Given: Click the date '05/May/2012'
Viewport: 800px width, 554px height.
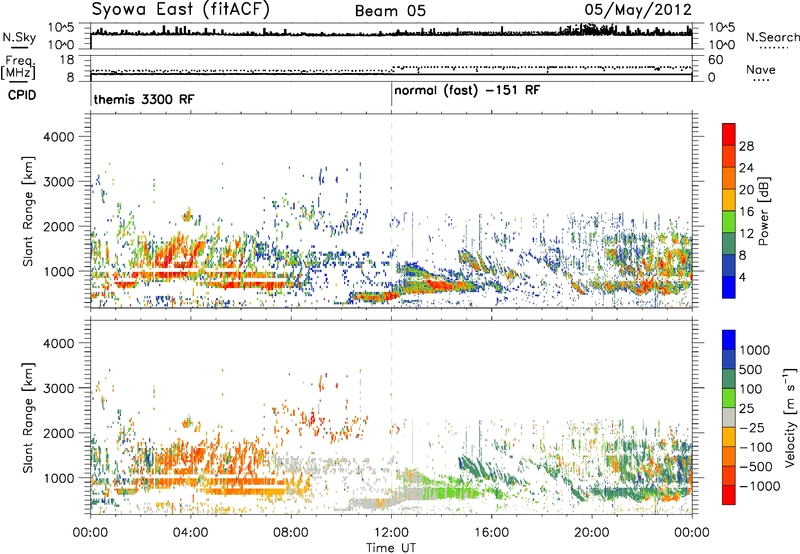Looking at the screenshot, I should click(x=638, y=9).
